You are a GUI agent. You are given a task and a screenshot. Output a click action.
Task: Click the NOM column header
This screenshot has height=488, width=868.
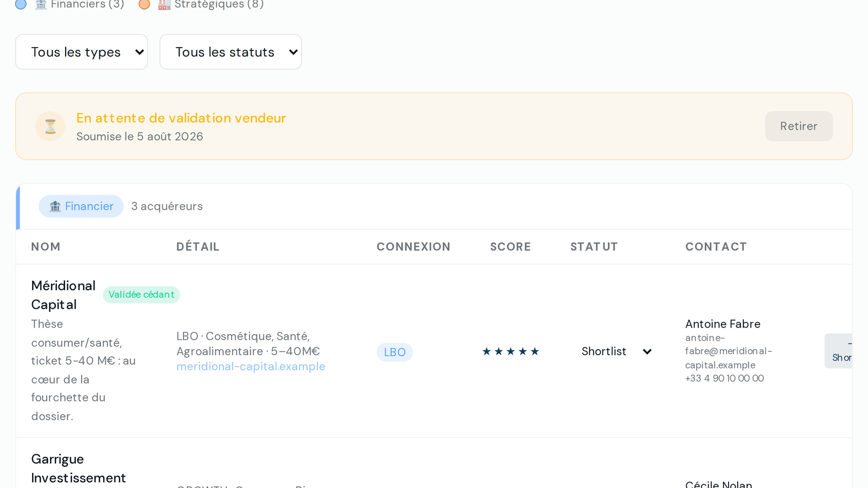(46, 247)
